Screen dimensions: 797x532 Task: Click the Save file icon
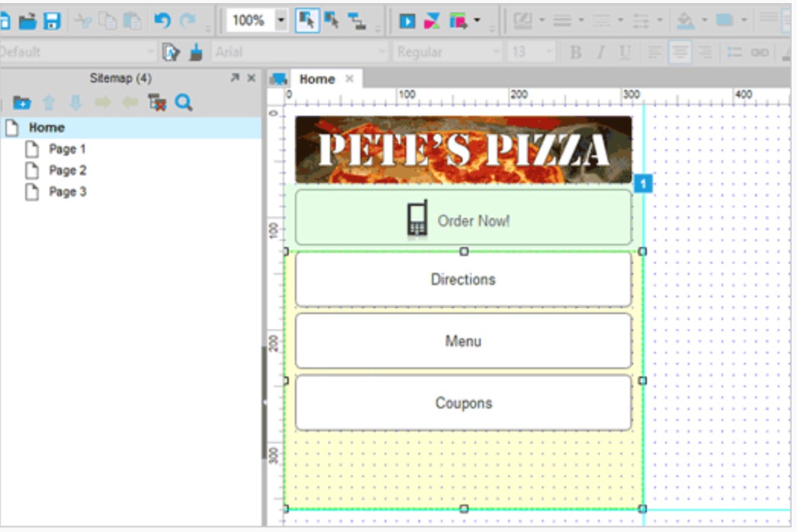tap(52, 21)
